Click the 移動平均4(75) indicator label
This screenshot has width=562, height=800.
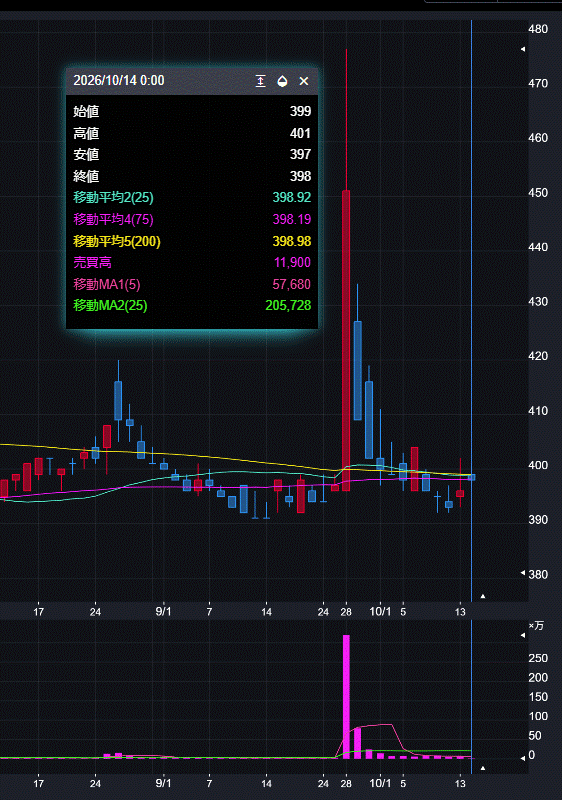tap(113, 219)
